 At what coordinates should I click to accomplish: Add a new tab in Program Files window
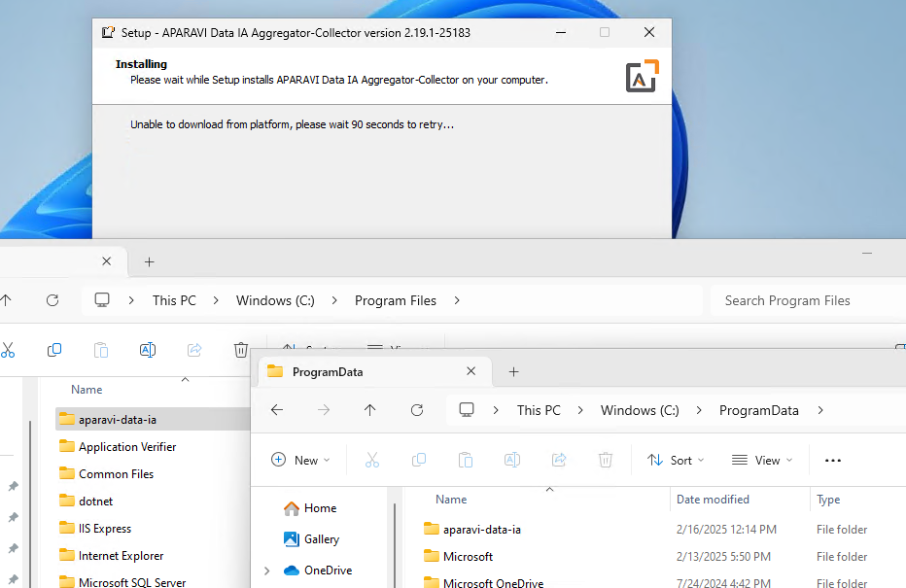click(x=149, y=262)
